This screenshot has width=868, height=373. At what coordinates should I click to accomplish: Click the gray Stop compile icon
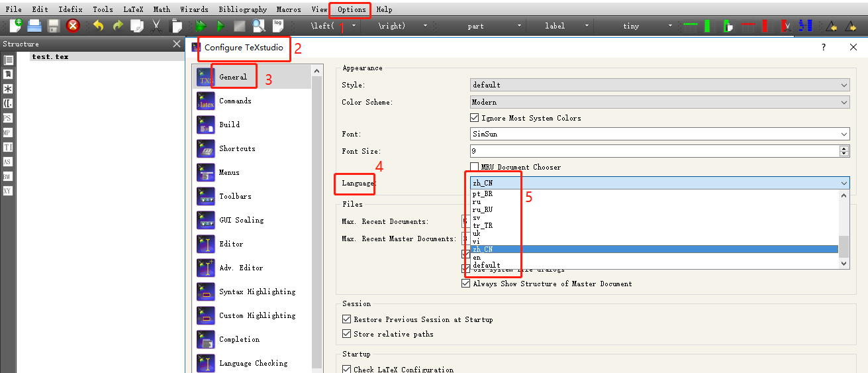[x=240, y=26]
